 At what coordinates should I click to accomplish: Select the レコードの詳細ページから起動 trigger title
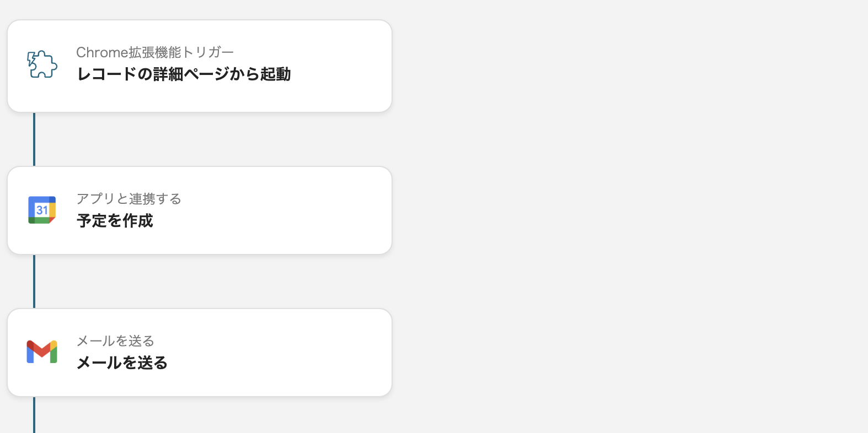click(x=184, y=74)
